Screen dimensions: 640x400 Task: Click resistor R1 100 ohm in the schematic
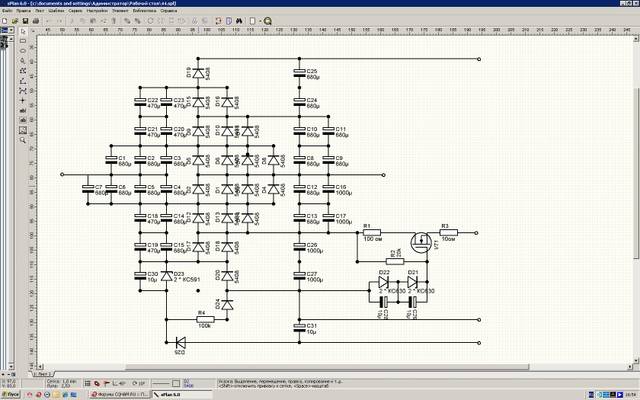coord(372,233)
